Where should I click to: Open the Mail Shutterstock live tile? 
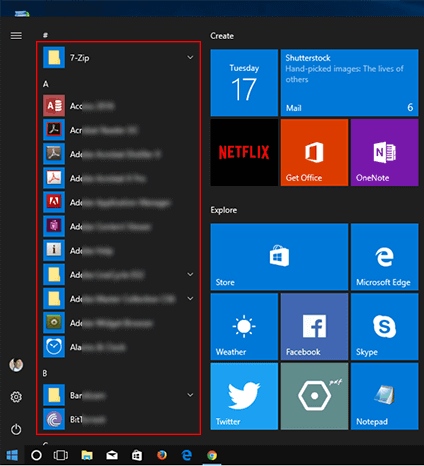[349, 83]
